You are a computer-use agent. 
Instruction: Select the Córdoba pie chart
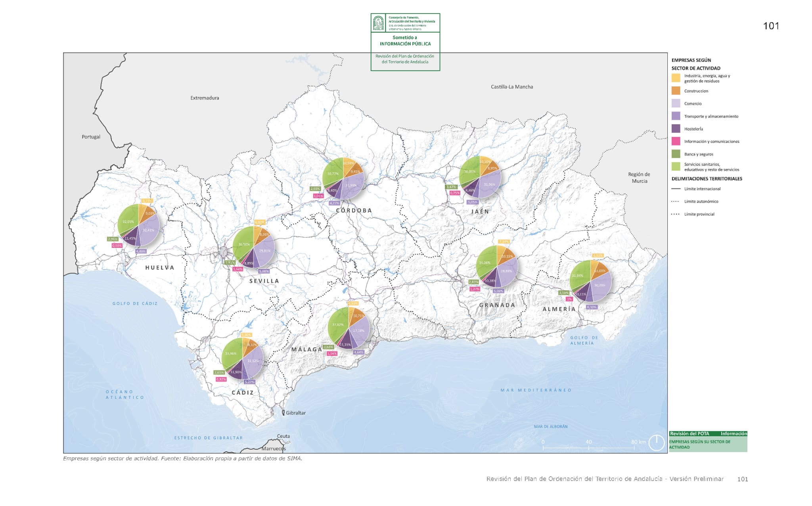pos(343,178)
